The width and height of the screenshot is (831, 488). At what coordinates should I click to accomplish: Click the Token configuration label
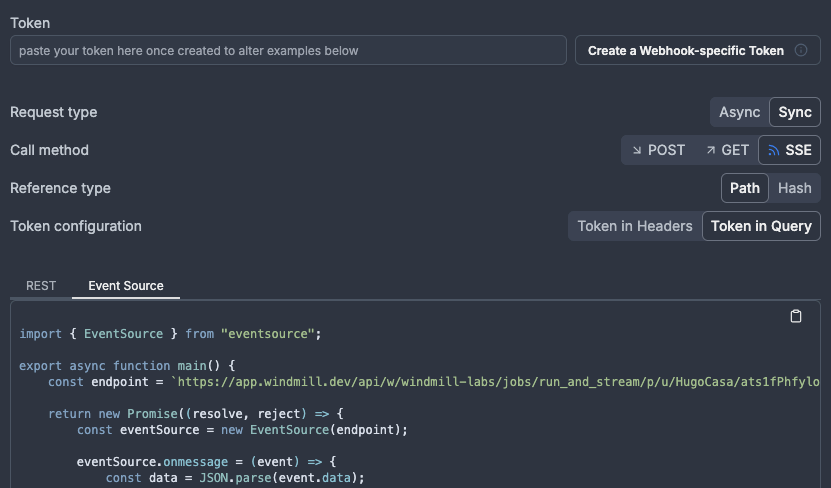click(x=76, y=226)
